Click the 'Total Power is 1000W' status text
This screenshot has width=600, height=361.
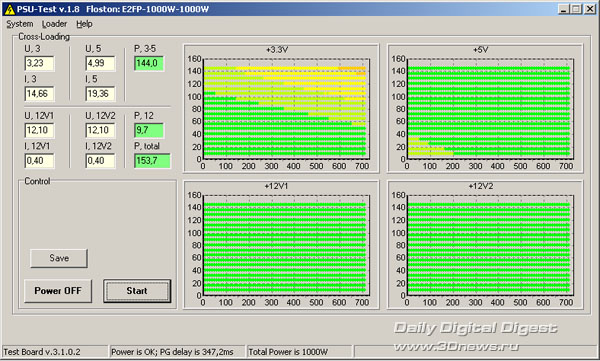coord(288,352)
